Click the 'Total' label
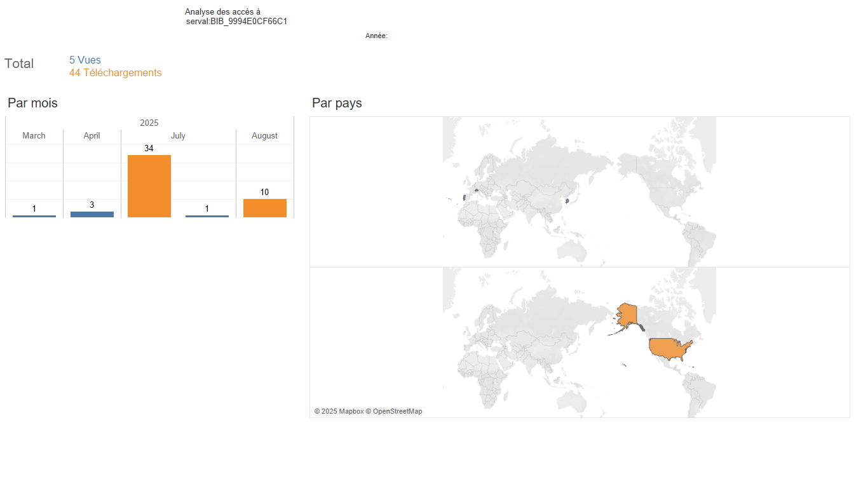Screen dimensions: 868x488 click(19, 64)
